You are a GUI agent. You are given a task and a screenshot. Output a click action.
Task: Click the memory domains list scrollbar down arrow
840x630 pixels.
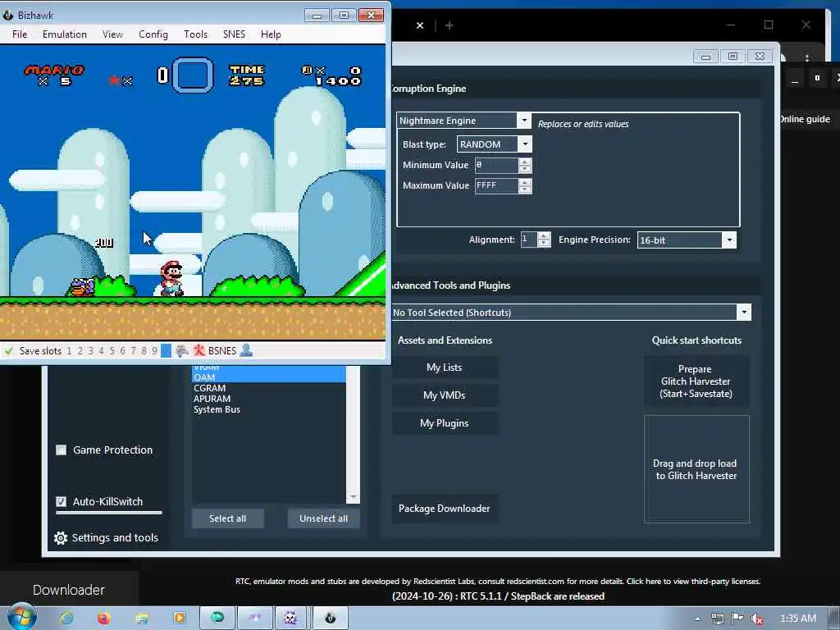(353, 498)
